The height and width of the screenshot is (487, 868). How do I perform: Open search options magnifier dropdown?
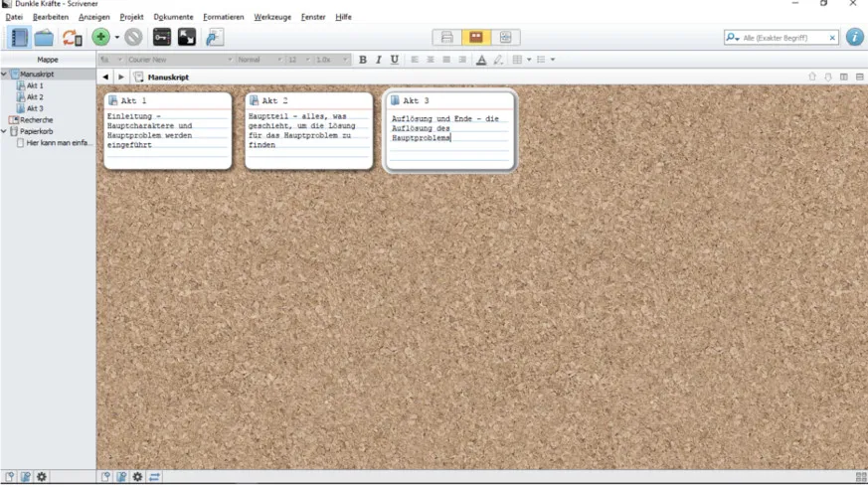point(733,38)
